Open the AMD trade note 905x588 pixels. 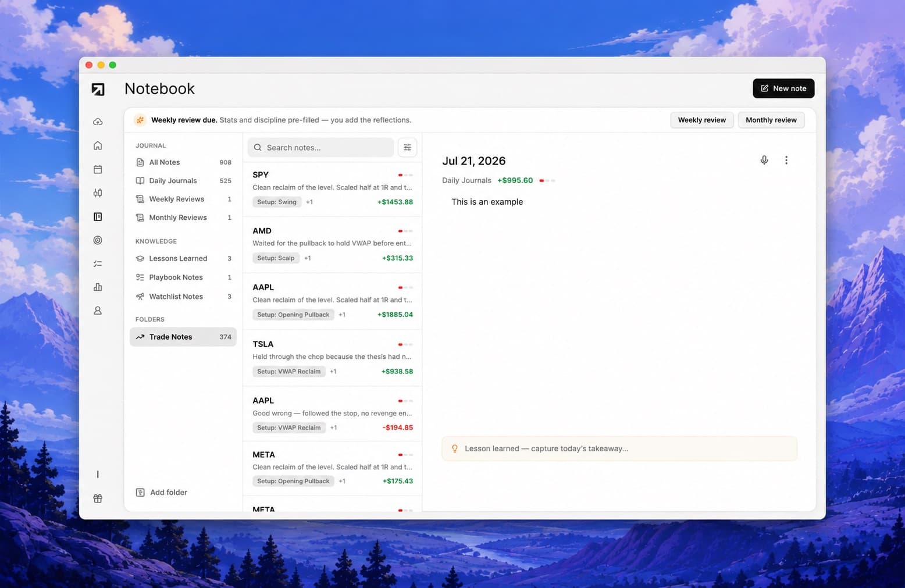point(332,245)
